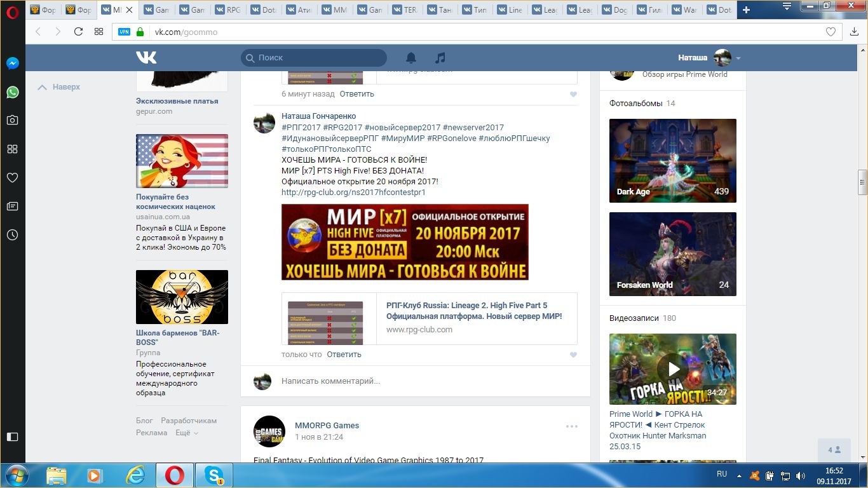Click the Opera snapshot camera icon

(12, 120)
